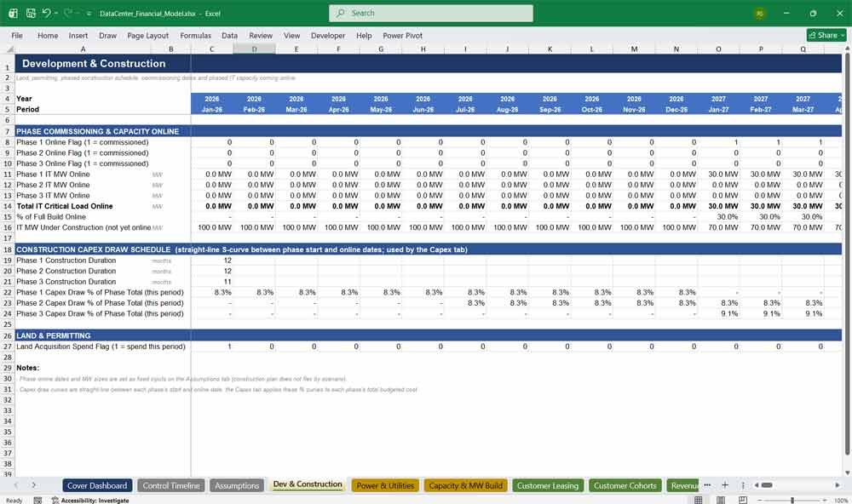Switch to Page Break Preview icon
Screen dimensions: 852x504
(743, 500)
